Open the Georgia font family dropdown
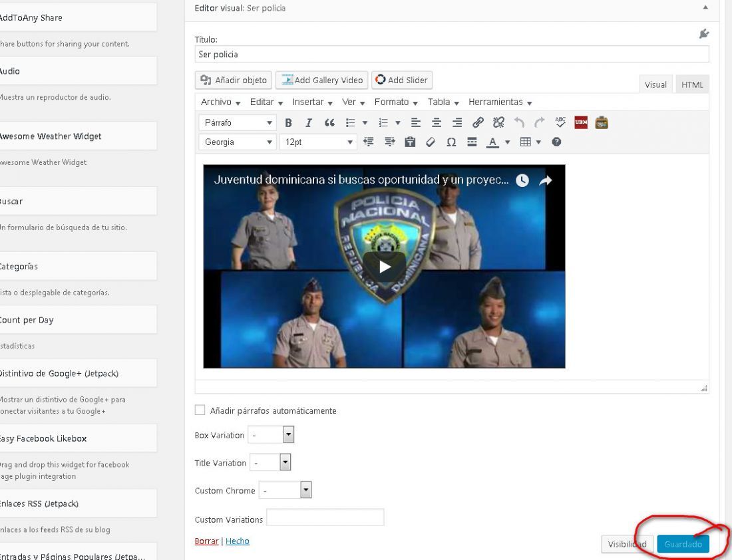Screen dimensions: 732x560 click(238, 142)
